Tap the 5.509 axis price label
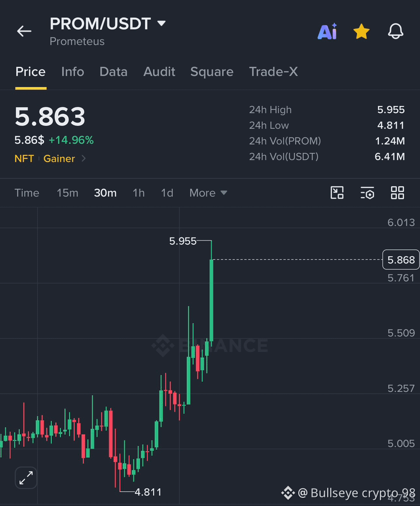The height and width of the screenshot is (506, 420). pyautogui.click(x=401, y=333)
